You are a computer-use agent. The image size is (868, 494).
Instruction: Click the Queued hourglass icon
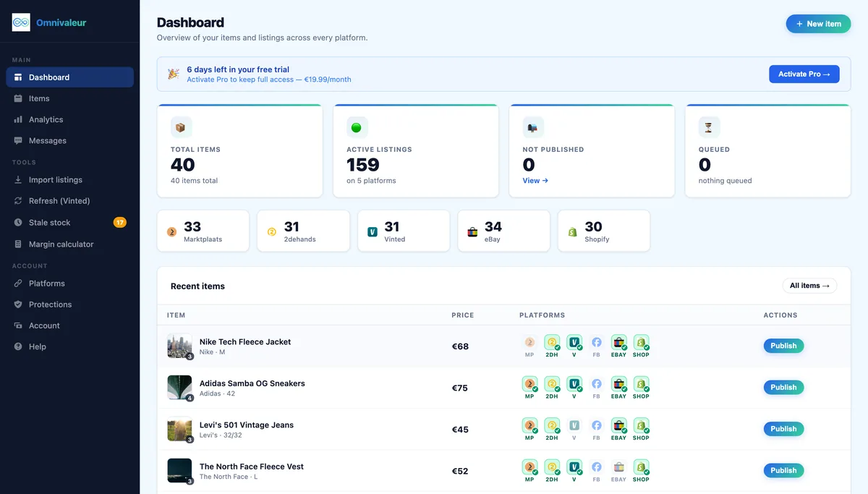[709, 127]
